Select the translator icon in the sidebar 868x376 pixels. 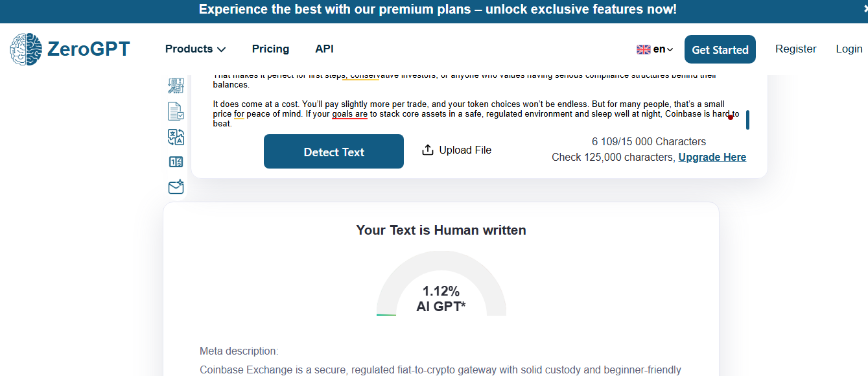pyautogui.click(x=176, y=137)
